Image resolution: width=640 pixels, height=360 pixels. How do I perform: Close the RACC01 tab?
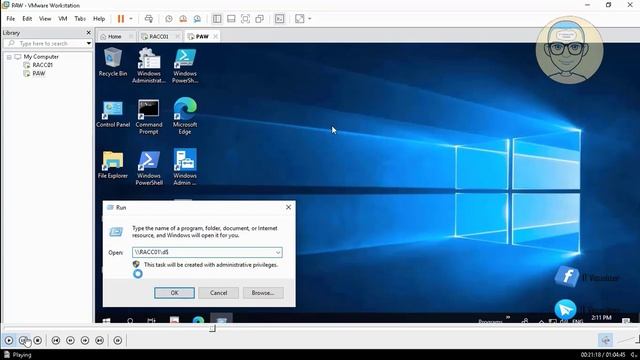177,36
